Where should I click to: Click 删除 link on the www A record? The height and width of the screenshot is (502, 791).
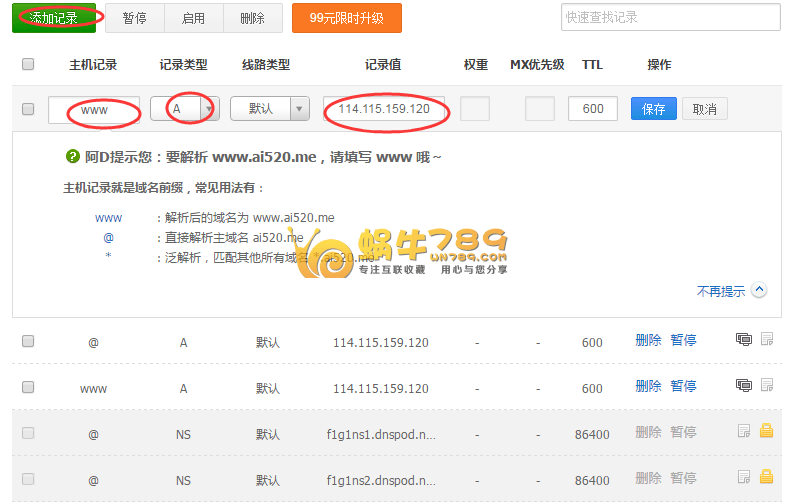pyautogui.click(x=648, y=386)
